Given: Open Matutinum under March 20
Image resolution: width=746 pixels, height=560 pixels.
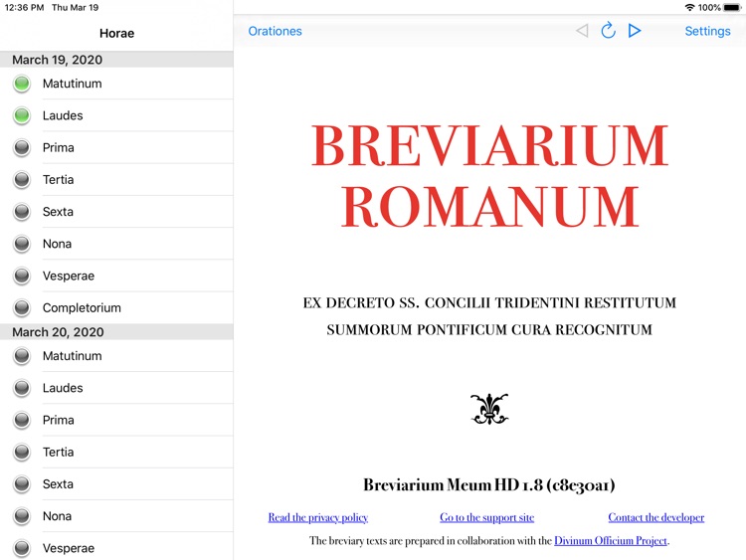Looking at the screenshot, I should click(116, 356).
